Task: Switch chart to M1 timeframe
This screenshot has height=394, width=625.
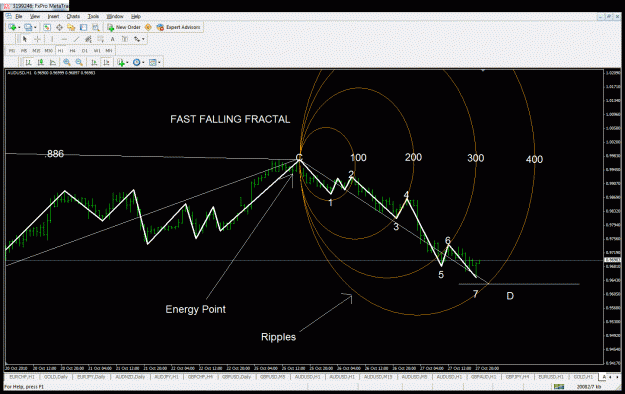Action: 12,51
